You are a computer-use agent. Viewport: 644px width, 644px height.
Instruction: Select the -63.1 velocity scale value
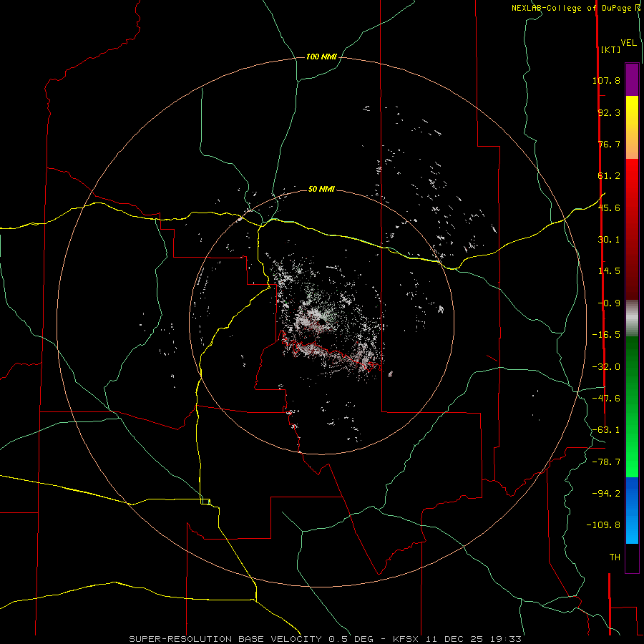pyautogui.click(x=606, y=430)
